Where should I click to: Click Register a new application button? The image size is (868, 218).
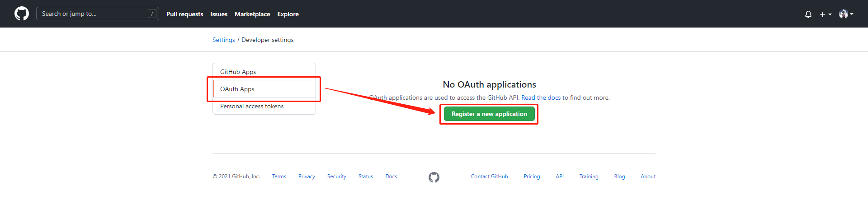pos(489,114)
